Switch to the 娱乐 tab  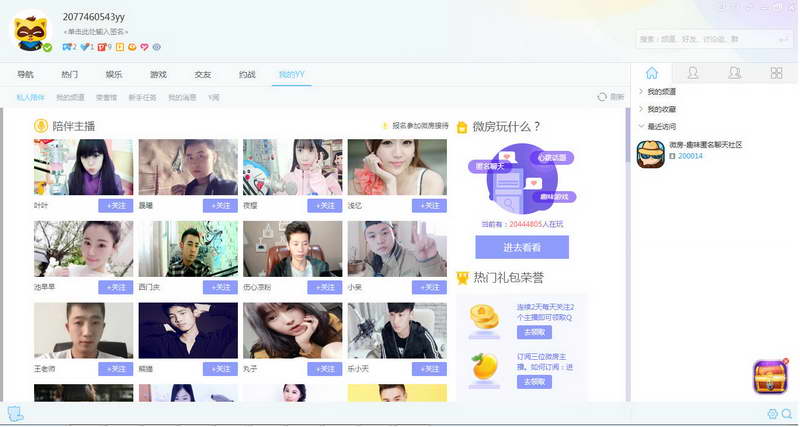coord(114,74)
